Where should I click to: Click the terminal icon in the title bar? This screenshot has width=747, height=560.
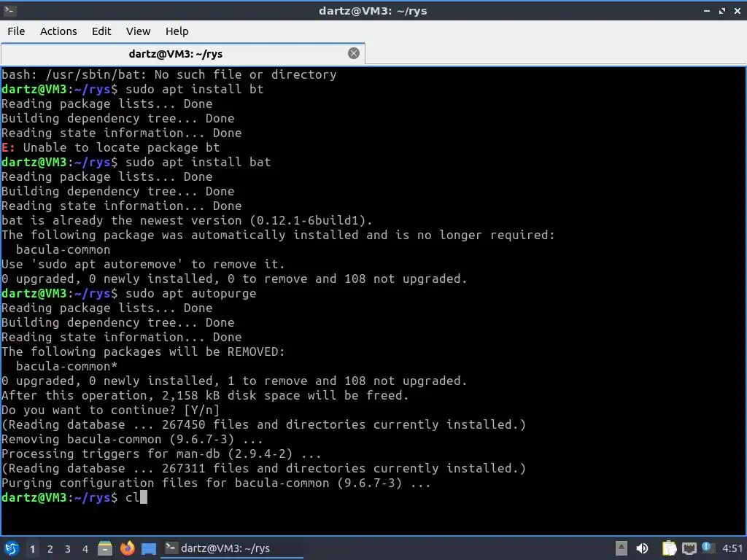[9, 10]
